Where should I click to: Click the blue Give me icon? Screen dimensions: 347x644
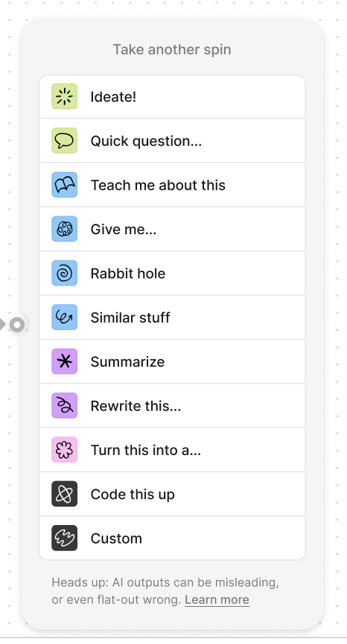(65, 229)
